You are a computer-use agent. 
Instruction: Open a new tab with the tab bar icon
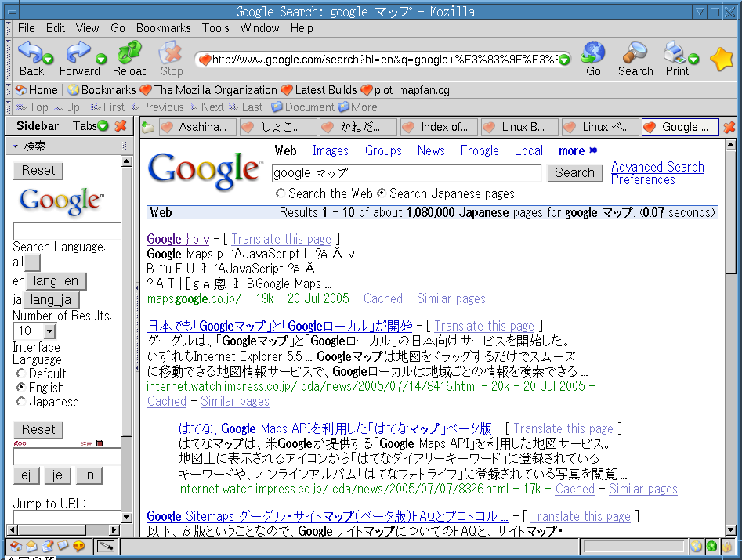[x=148, y=127]
